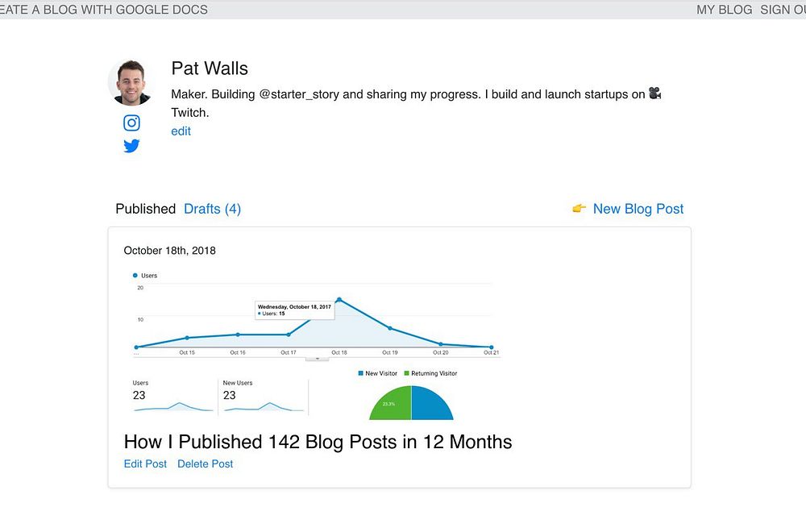Click the blue New Visitor legend square
This screenshot has height=532, width=806.
[360, 373]
